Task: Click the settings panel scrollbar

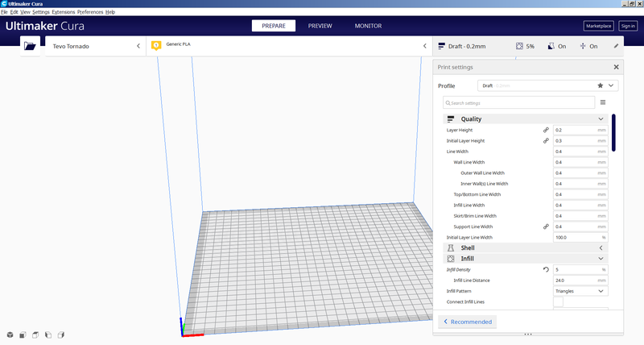Action: point(613,133)
